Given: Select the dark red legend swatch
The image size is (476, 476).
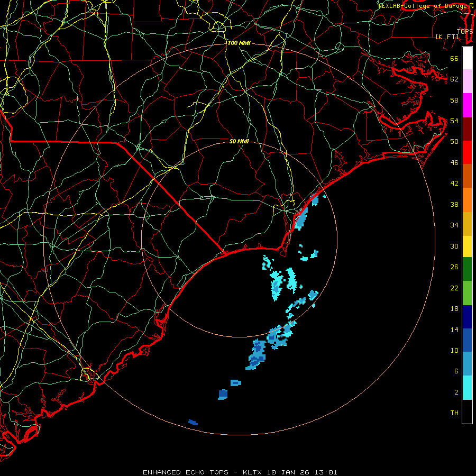Looking at the screenshot, I should (467, 129).
